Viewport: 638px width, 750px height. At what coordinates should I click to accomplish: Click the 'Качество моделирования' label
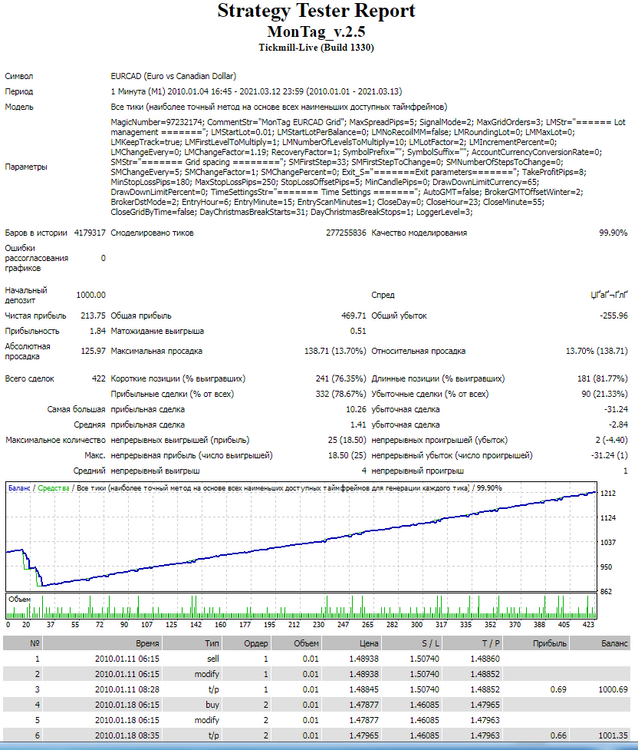coord(419,233)
